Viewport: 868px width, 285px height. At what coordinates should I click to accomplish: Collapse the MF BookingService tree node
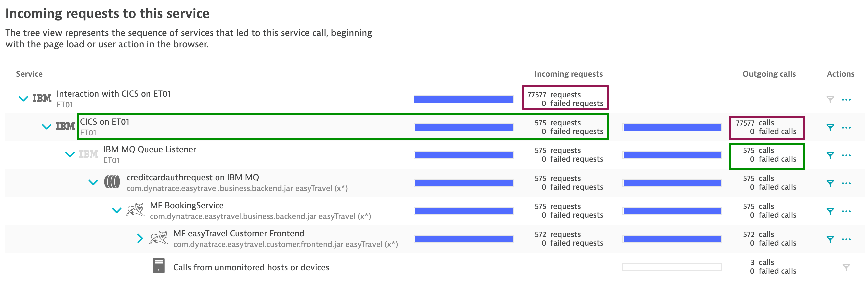[x=116, y=210]
